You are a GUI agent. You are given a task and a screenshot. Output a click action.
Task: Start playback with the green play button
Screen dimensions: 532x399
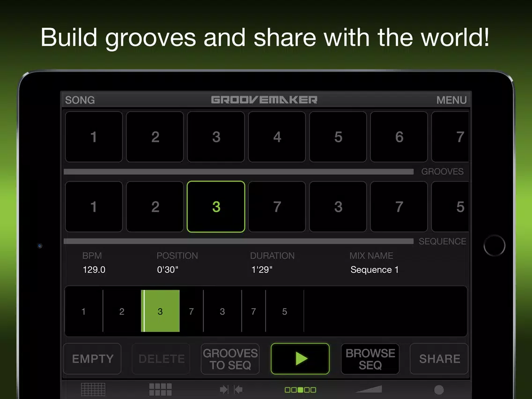pos(300,359)
